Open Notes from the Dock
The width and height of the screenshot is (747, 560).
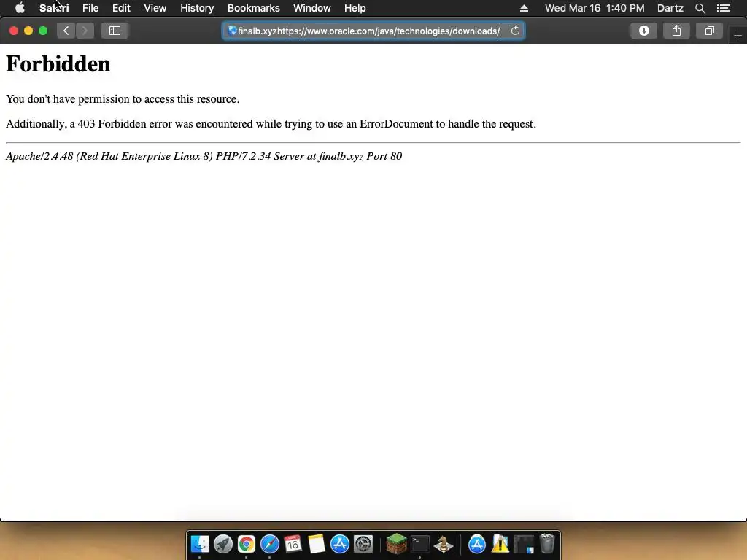tap(317, 544)
